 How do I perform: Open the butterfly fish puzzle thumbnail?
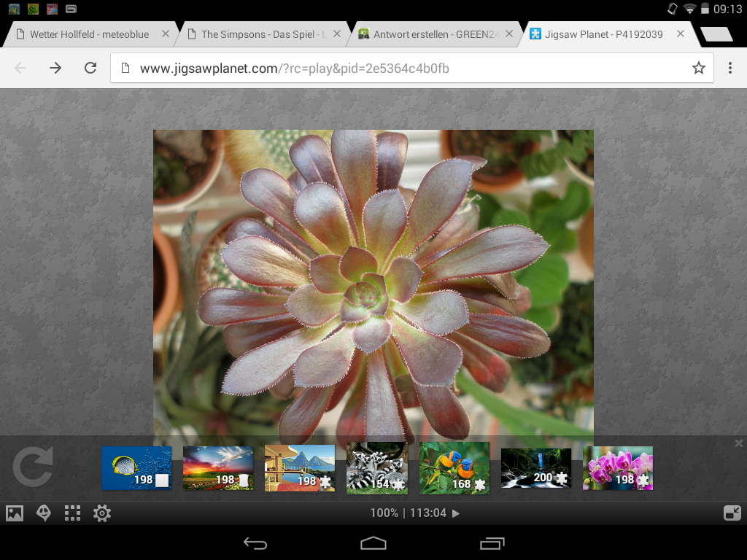136,468
